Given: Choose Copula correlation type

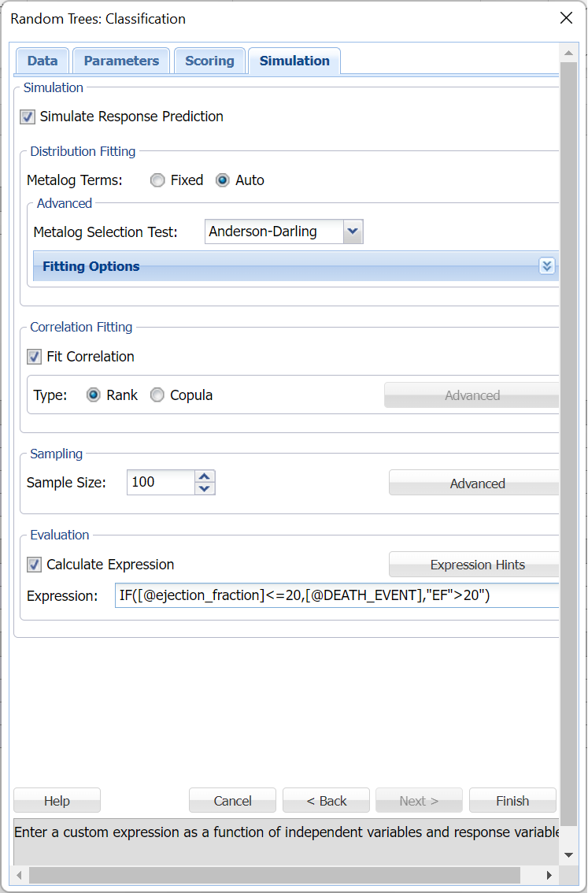Looking at the screenshot, I should point(157,395).
